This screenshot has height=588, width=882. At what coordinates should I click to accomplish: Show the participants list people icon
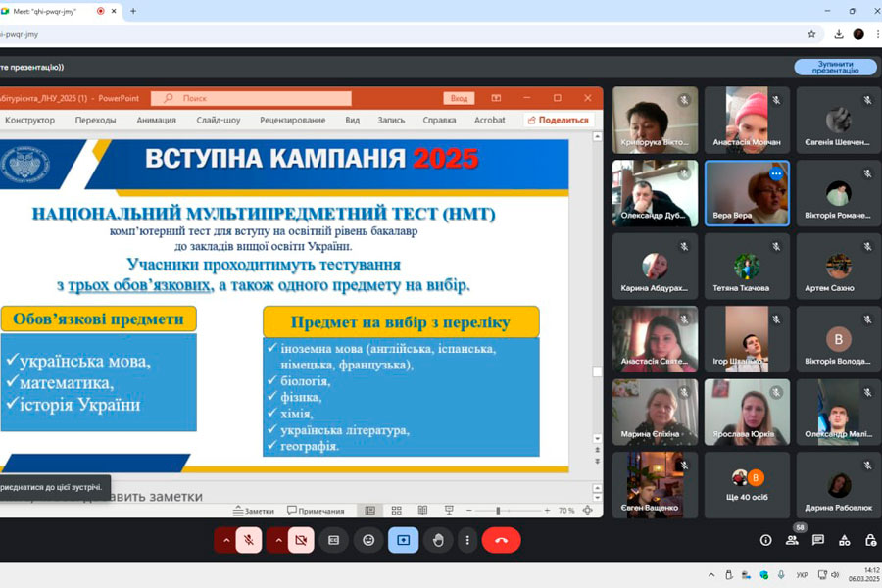pos(792,540)
